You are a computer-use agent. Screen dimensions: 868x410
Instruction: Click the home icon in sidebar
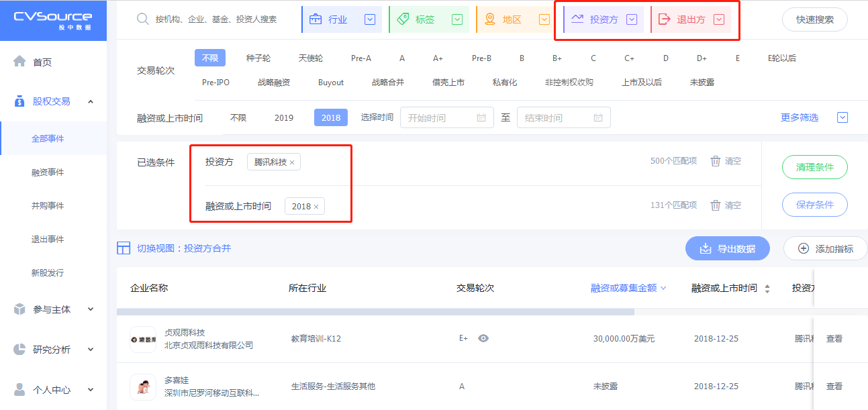click(19, 62)
